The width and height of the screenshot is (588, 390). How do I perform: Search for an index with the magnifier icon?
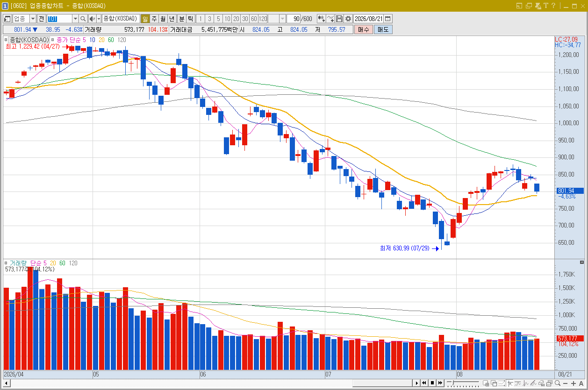[x=83, y=19]
